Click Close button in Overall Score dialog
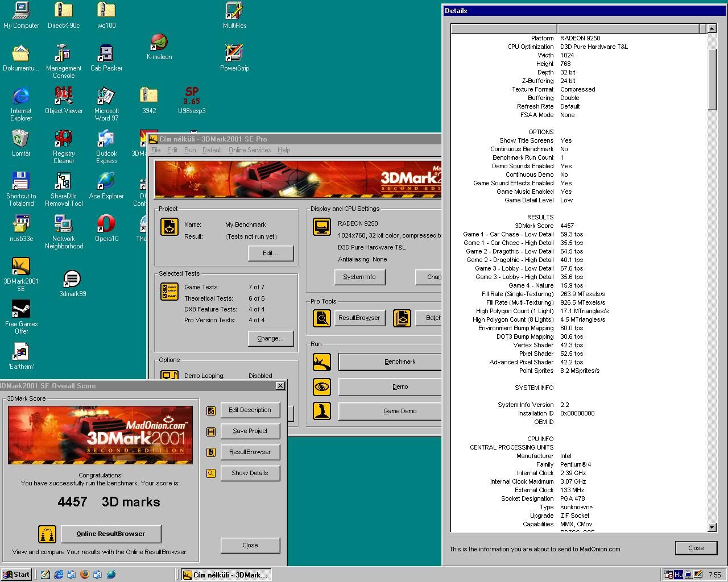 pyautogui.click(x=250, y=545)
